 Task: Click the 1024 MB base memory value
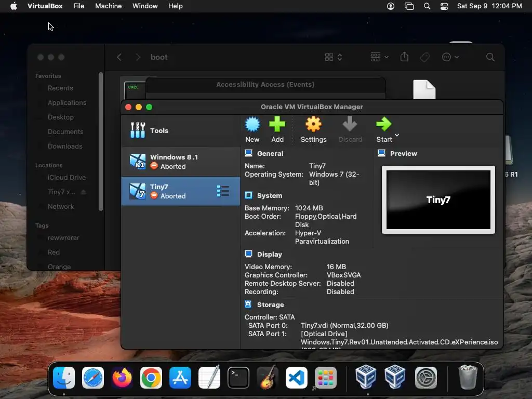309,208
